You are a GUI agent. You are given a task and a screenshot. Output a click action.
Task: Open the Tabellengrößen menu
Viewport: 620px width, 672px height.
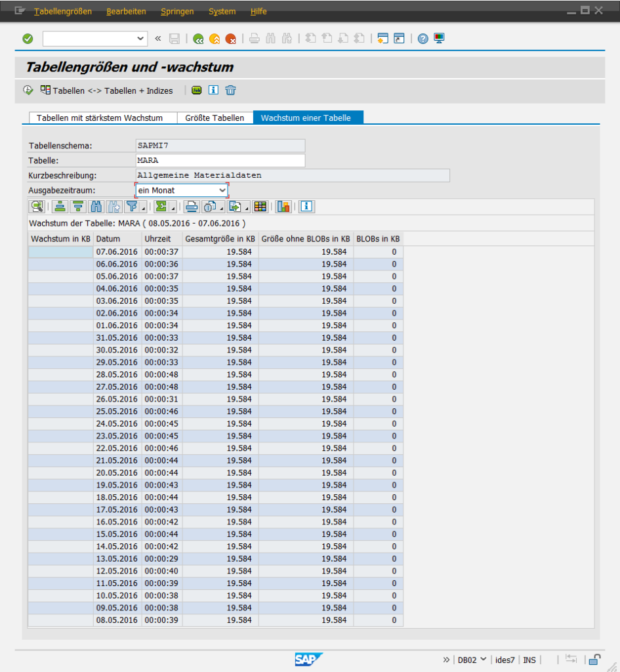click(x=63, y=12)
